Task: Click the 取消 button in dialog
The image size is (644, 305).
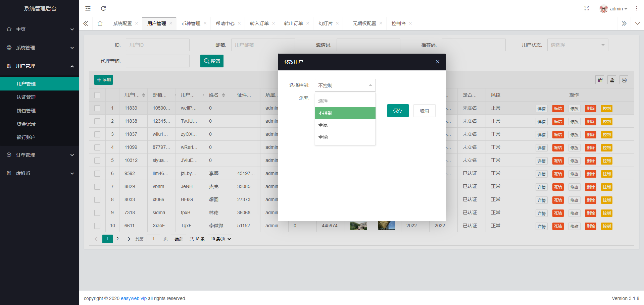Action: [424, 111]
